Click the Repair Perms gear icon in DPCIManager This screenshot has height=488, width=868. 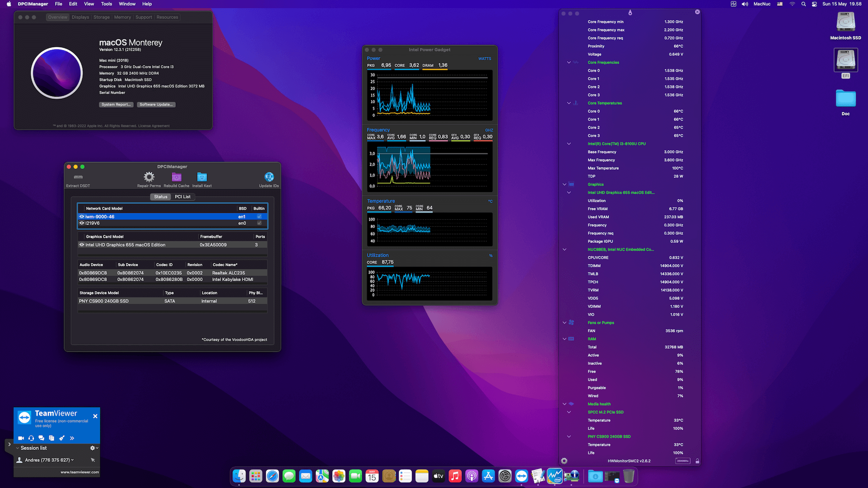(x=149, y=177)
